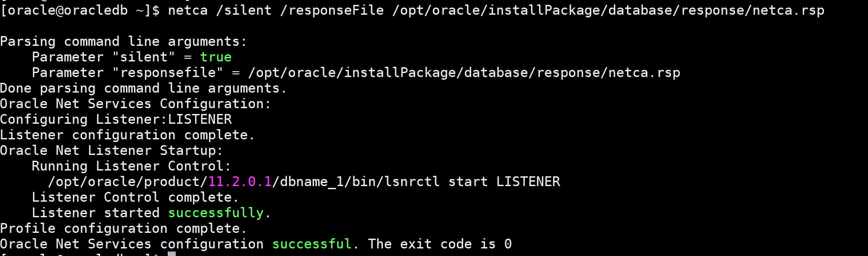Click the magenta version number 11.2.0.1

[x=240, y=182]
